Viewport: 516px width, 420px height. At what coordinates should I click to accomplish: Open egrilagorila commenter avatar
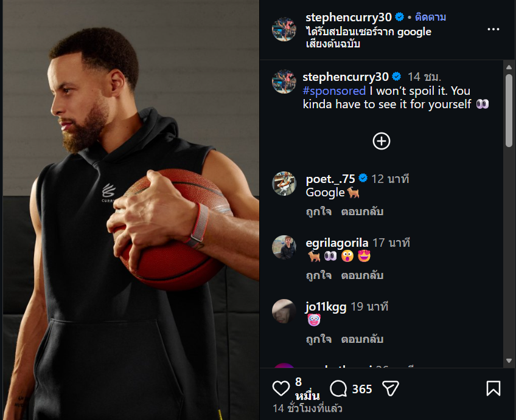284,247
